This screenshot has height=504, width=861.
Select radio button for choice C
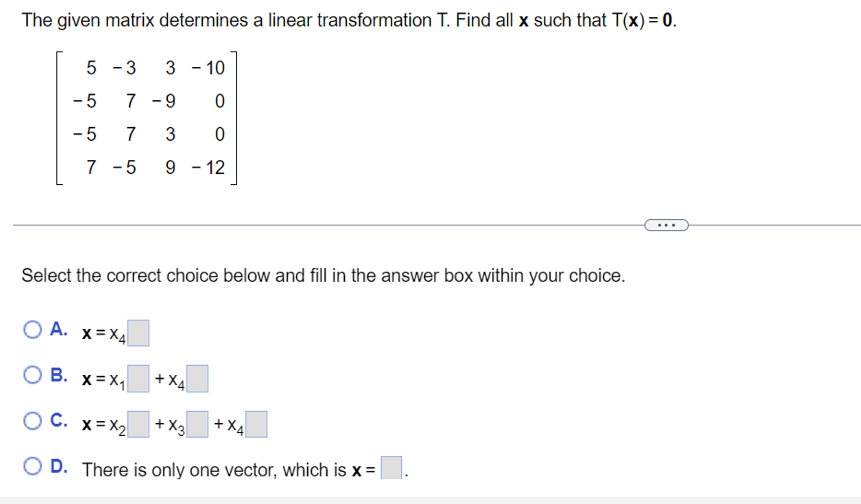tap(32, 420)
